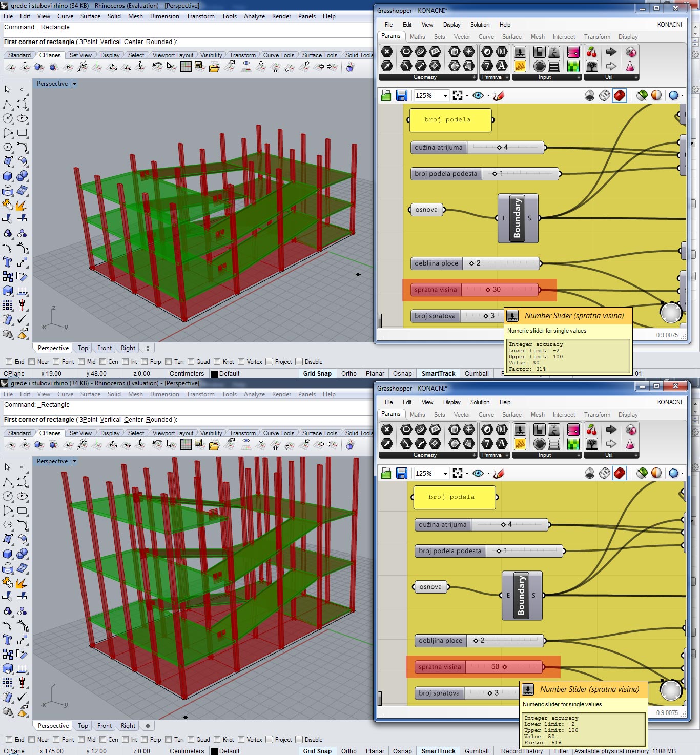Toggle Gumball in lower Rhino status bar
700x755 pixels.
[x=477, y=751]
